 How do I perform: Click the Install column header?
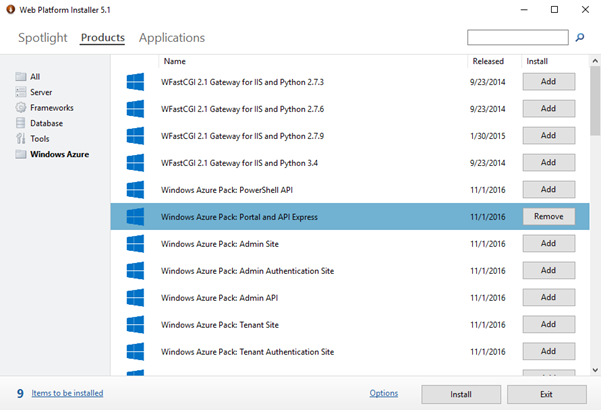click(537, 61)
